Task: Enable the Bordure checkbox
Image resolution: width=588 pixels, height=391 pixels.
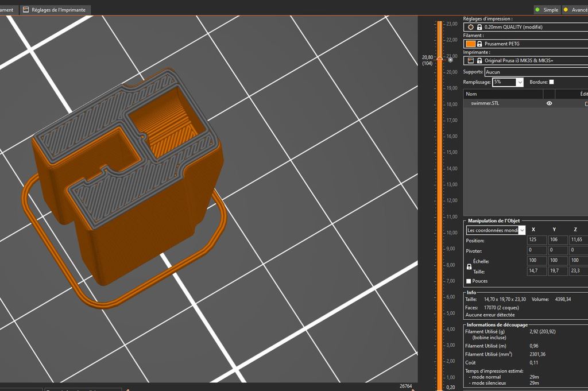Action: 552,82
